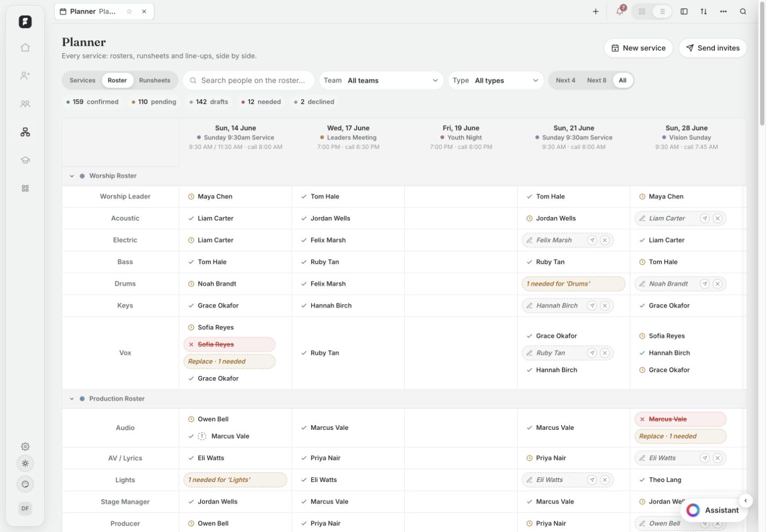Open the three-dot more menu
Image resolution: width=766 pixels, height=532 pixels.
pos(724,11)
